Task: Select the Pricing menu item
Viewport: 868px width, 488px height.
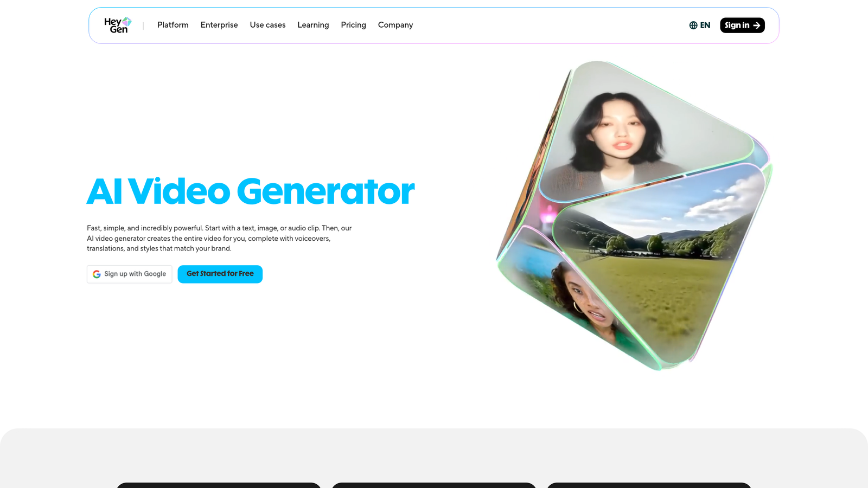Action: (x=353, y=25)
